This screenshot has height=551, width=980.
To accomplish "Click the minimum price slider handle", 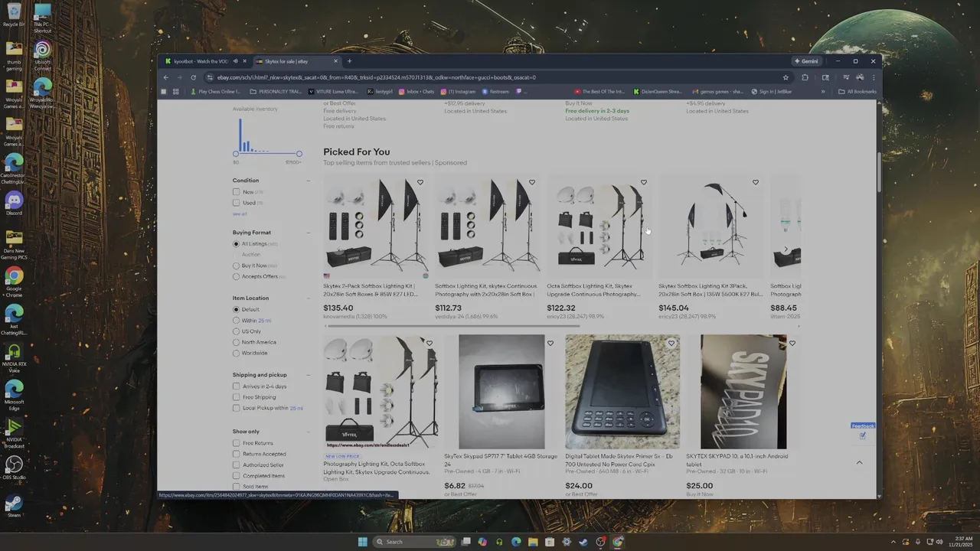I will point(236,154).
